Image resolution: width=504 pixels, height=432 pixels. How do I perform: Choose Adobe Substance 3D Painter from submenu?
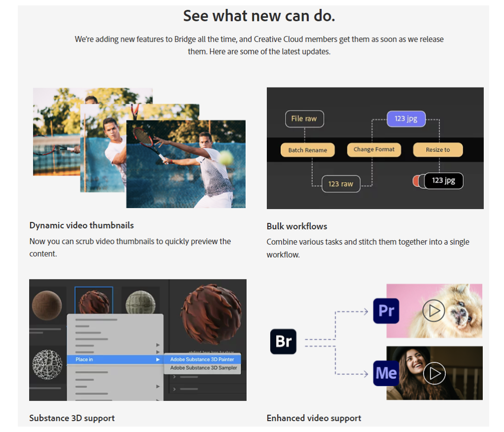point(202,359)
